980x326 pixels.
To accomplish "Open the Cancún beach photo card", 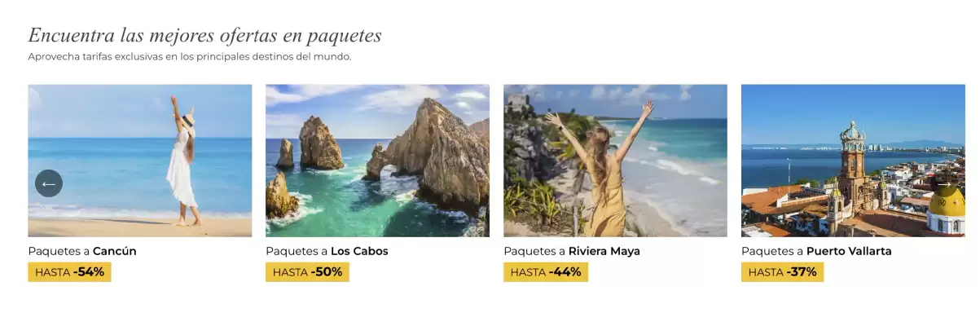I will pyautogui.click(x=140, y=161).
